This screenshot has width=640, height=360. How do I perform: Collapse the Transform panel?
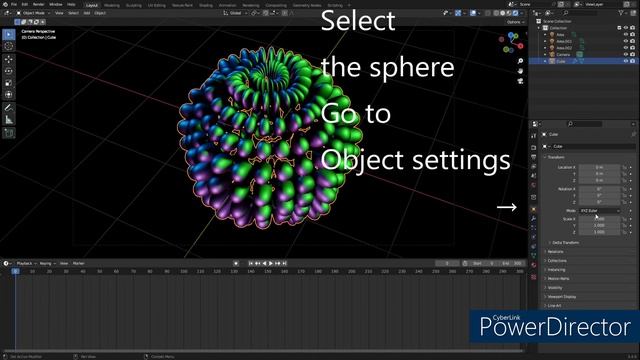[555, 157]
